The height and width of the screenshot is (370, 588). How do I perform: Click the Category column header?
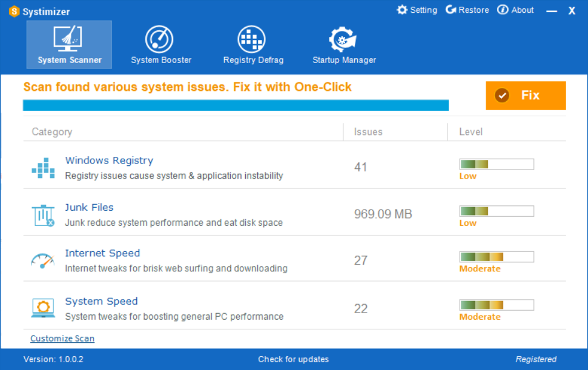coord(51,132)
